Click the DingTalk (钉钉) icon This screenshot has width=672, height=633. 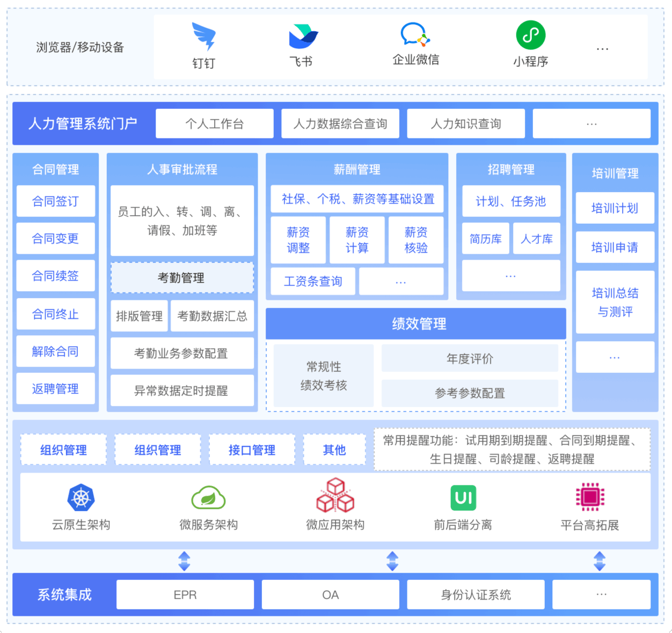[204, 36]
